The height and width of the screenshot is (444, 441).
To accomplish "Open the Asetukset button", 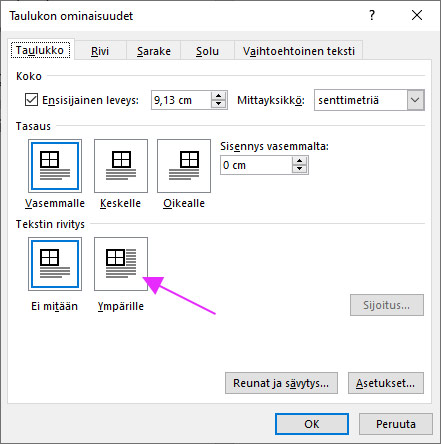I will click(386, 383).
